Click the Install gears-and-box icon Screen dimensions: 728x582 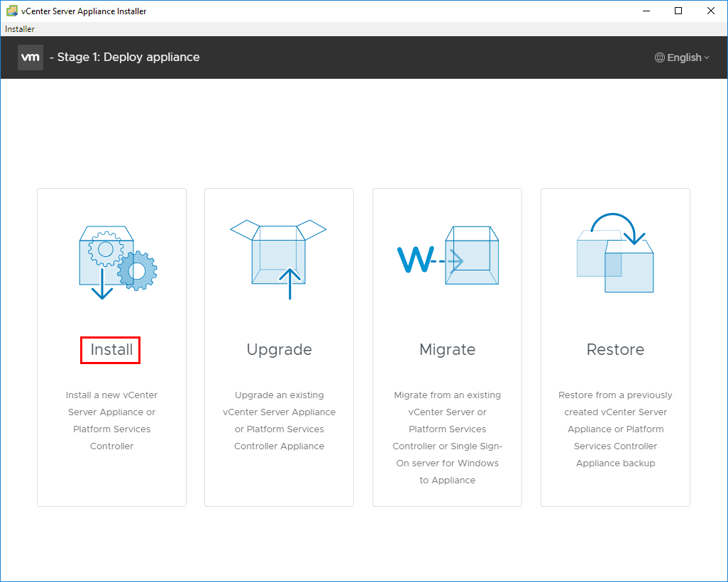coord(118,263)
